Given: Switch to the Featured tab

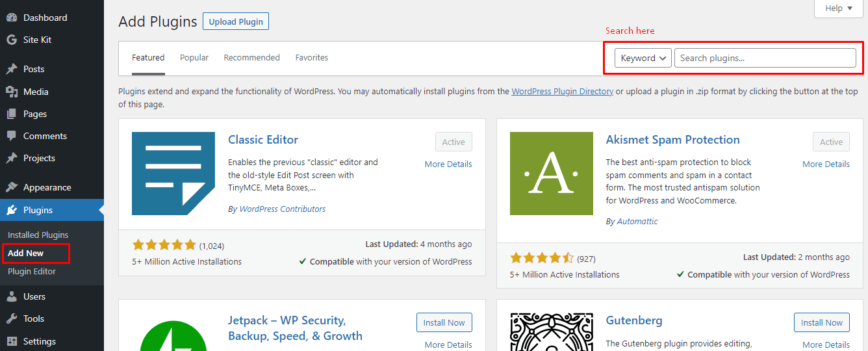Looking at the screenshot, I should point(148,58).
